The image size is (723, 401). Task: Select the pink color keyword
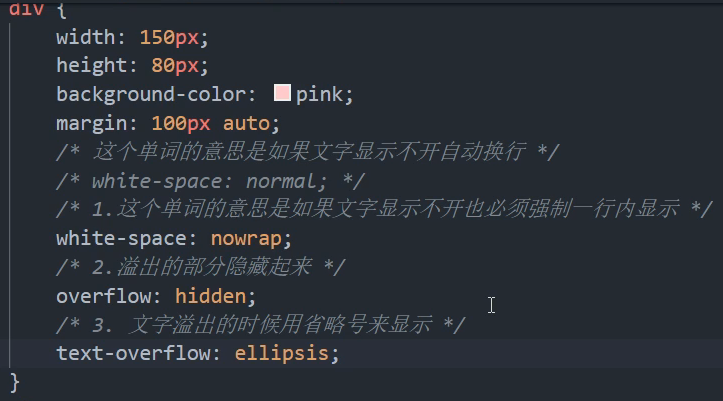pos(320,95)
